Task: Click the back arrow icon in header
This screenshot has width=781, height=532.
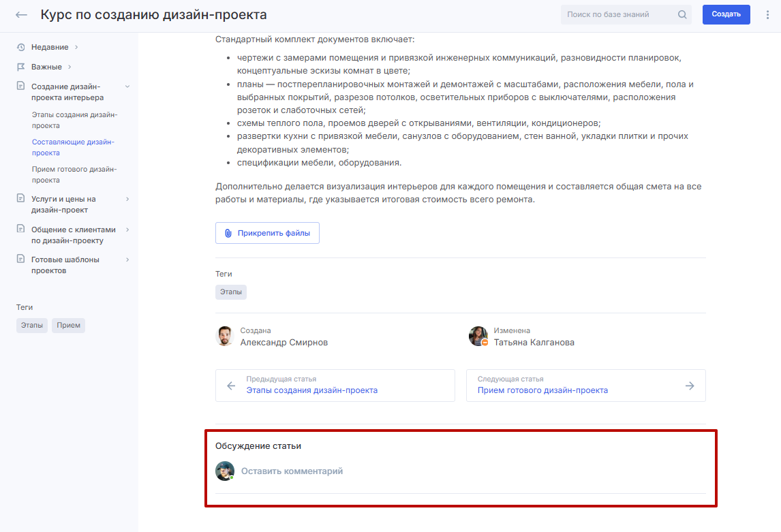Action: tap(22, 14)
